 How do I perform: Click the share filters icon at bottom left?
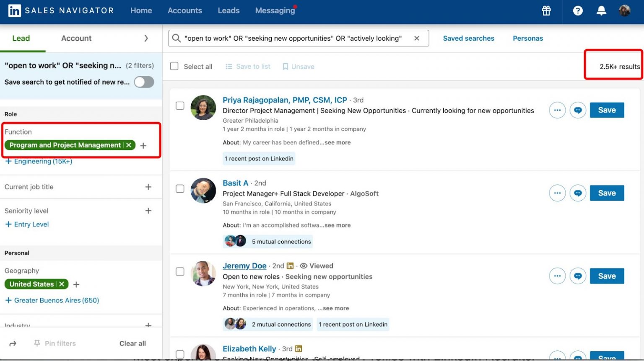click(13, 343)
